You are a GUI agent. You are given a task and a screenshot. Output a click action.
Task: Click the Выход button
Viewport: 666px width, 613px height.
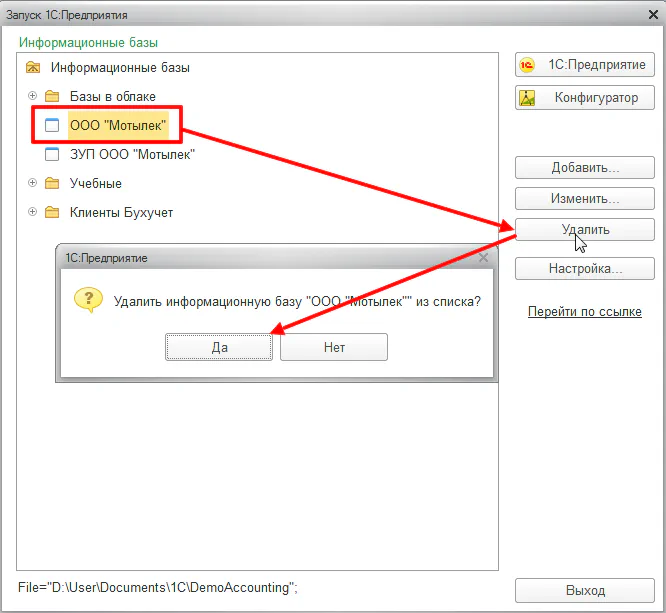[585, 590]
